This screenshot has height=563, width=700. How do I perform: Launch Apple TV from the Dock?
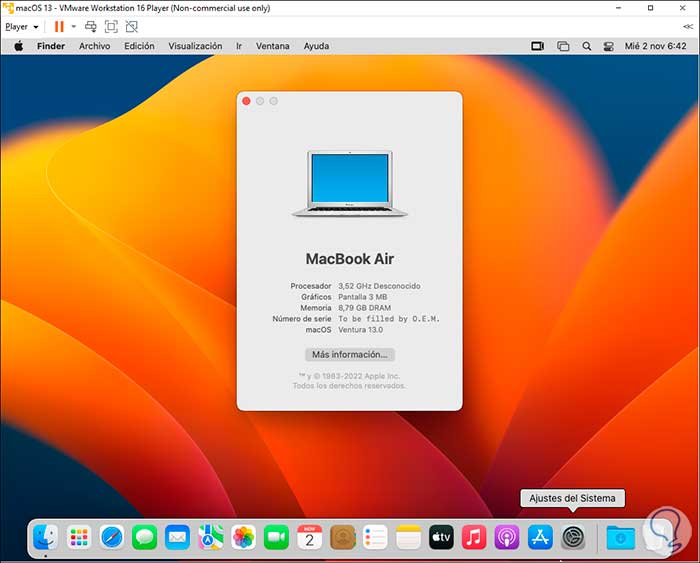point(441,537)
